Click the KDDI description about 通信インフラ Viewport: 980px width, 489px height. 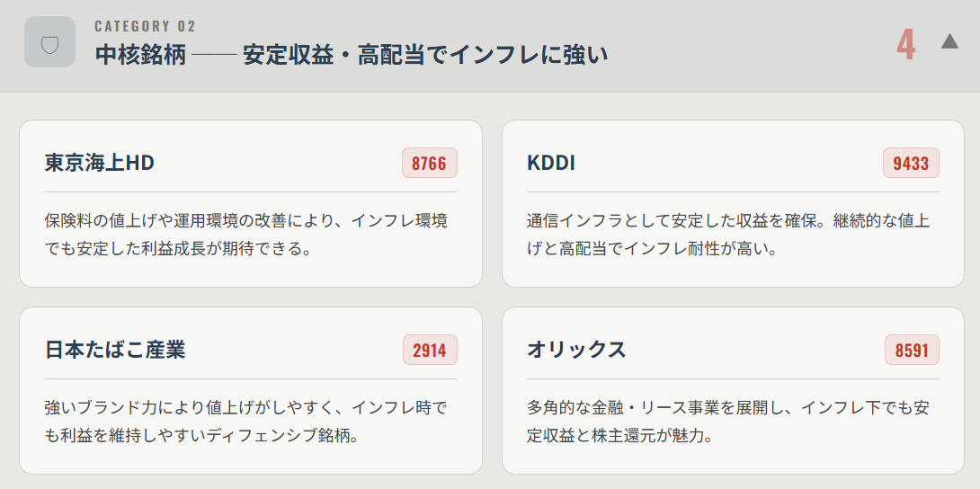tap(728, 234)
